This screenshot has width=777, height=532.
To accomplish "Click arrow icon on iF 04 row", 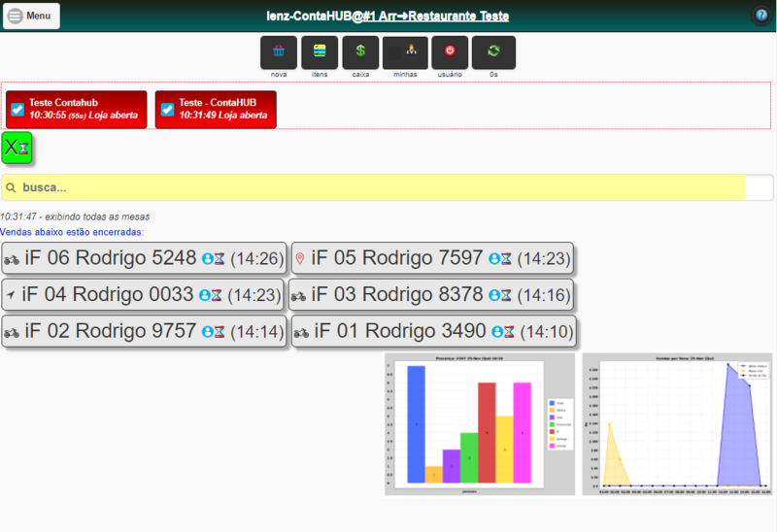I will click(x=11, y=295).
